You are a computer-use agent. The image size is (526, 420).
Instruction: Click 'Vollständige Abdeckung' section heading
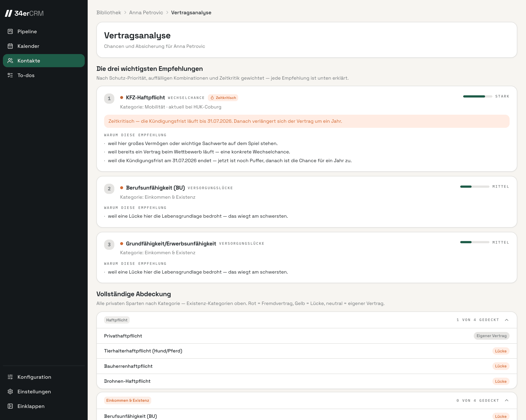[134, 294]
